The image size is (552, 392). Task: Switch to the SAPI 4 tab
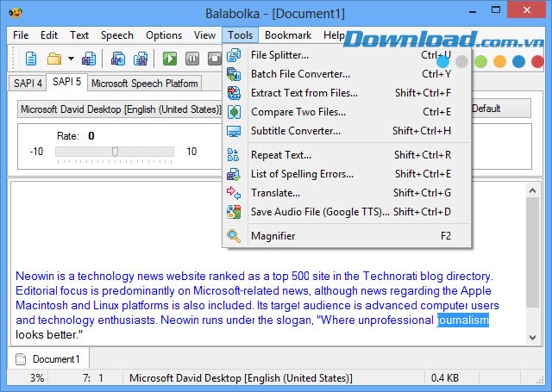(x=27, y=83)
